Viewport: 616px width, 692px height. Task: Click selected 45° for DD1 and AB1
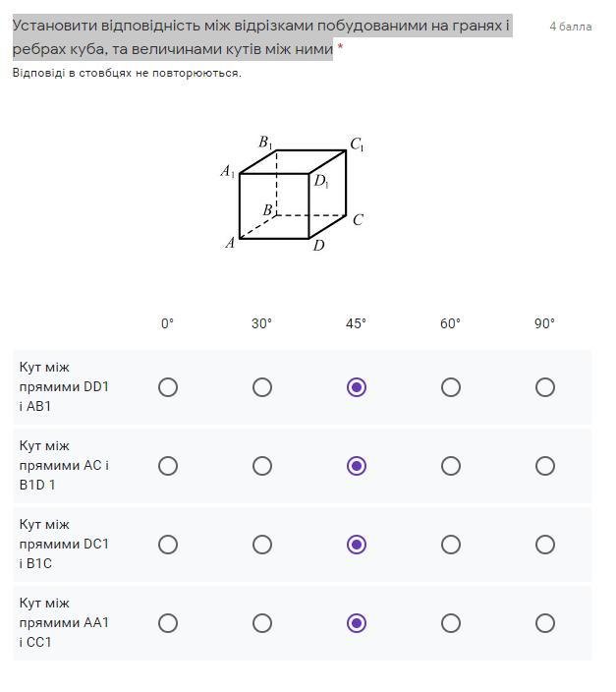357,387
